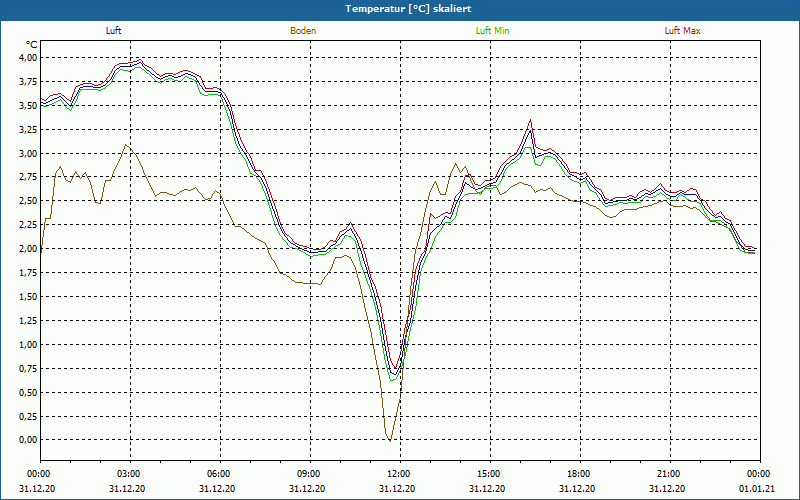Click the 3,25 y-axis value
The height and width of the screenshot is (500, 800).
coord(29,130)
